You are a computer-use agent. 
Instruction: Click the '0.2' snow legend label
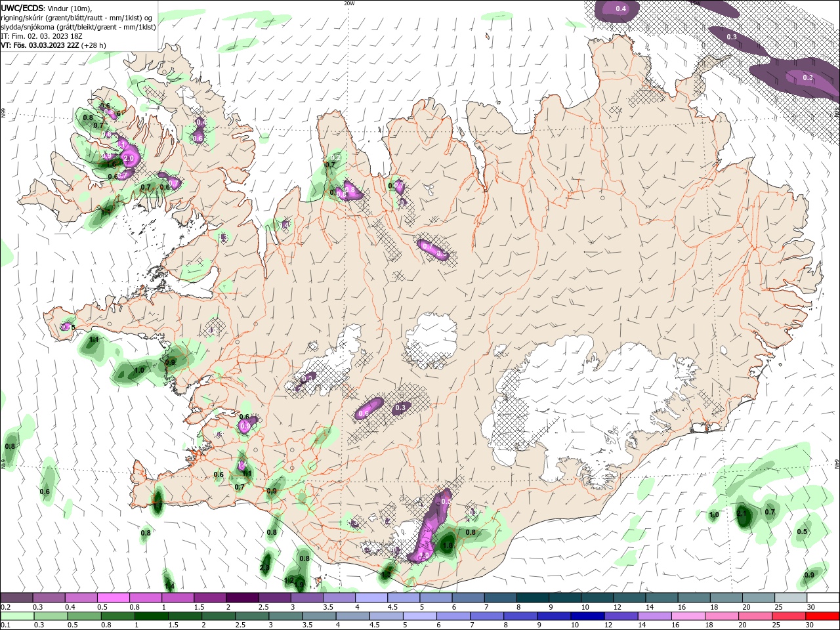[5, 607]
